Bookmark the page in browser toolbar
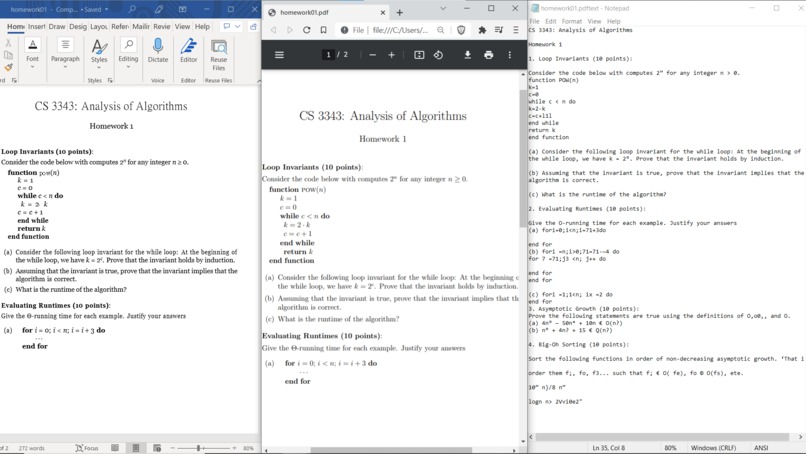 point(323,30)
